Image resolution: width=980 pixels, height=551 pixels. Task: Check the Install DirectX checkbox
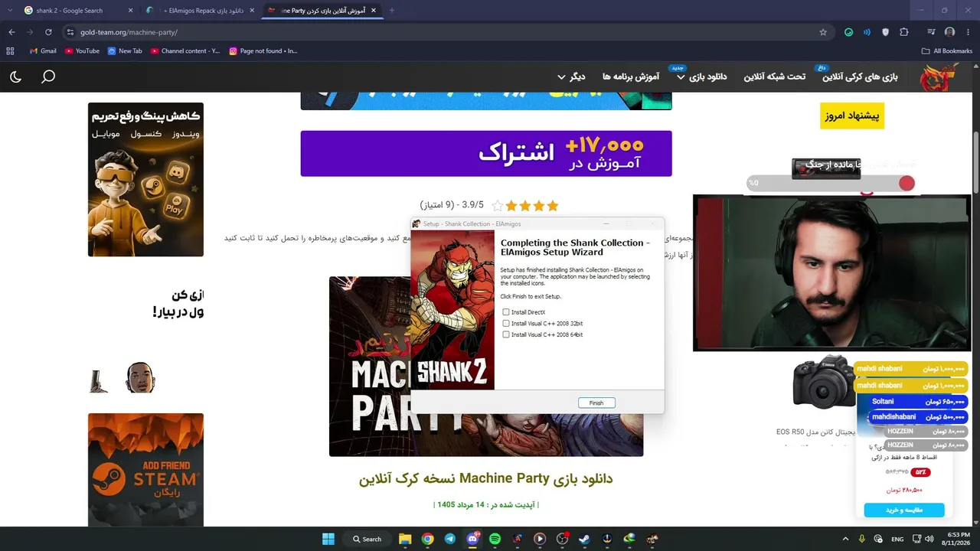click(506, 312)
